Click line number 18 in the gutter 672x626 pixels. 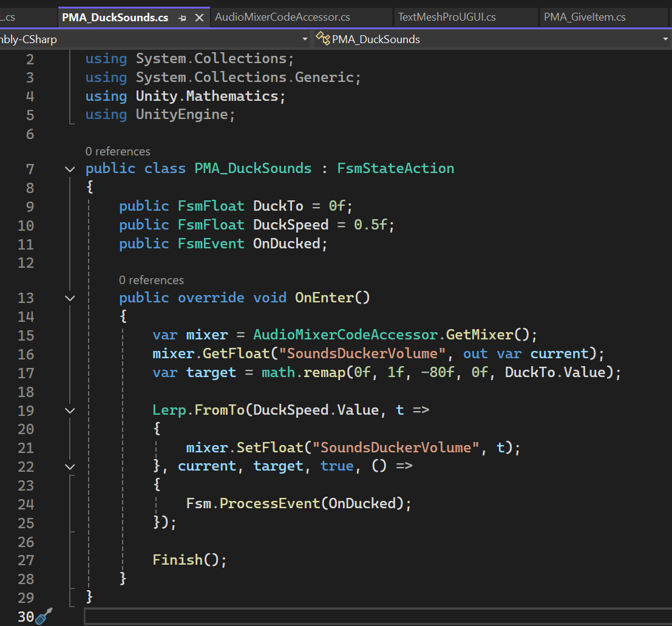coord(25,392)
